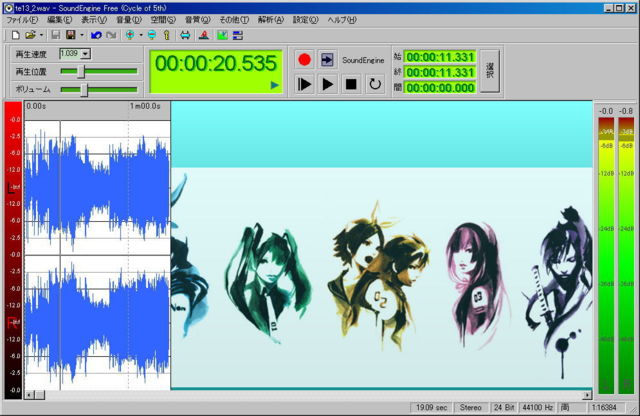The width and height of the screenshot is (640, 416).
Task: Toggle loop playback with the circular arrow
Action: tap(375, 85)
